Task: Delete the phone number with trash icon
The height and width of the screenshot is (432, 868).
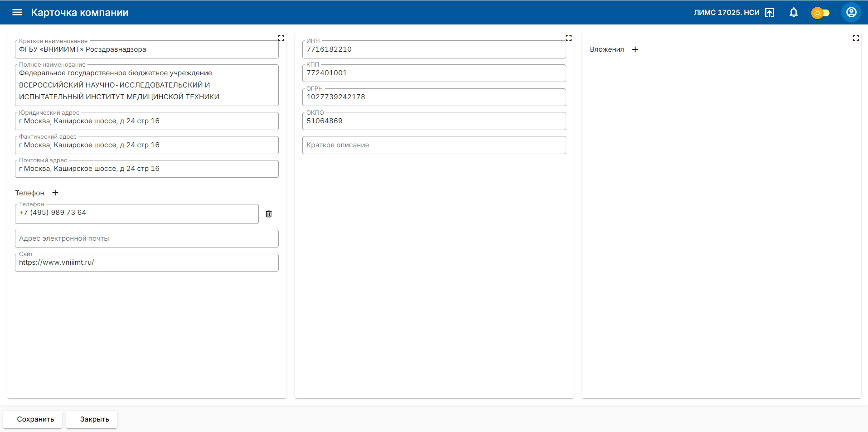Action: [x=268, y=214]
